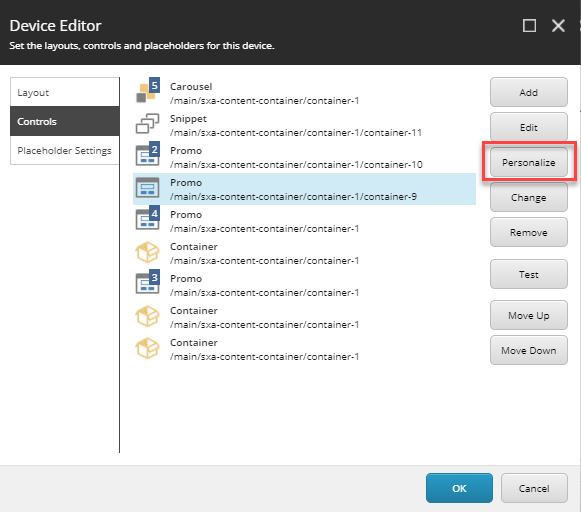Click the Promo icon with badge 4
The image size is (581, 512).
[148, 218]
